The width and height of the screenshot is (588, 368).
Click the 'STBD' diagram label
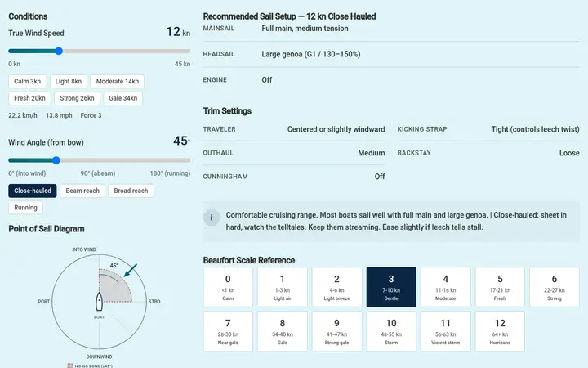(x=154, y=302)
